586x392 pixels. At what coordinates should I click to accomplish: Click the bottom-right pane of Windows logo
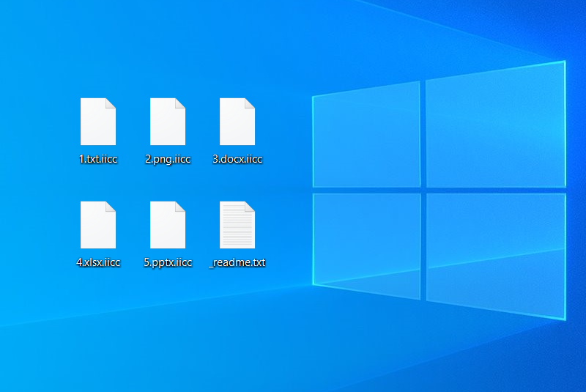[x=494, y=253]
